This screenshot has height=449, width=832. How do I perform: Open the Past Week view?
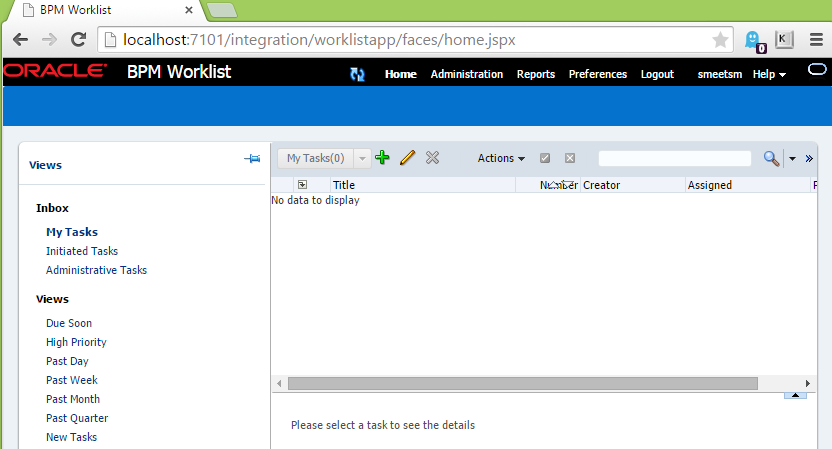(x=72, y=380)
